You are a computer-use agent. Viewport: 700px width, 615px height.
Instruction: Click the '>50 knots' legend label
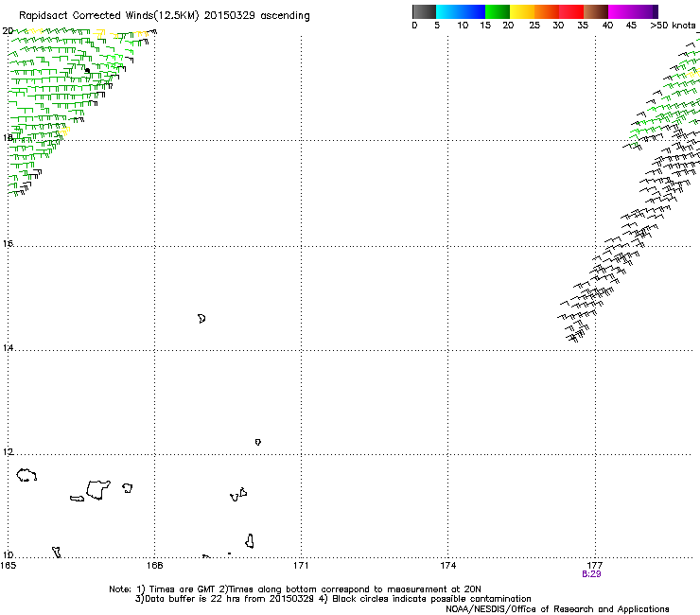point(673,25)
